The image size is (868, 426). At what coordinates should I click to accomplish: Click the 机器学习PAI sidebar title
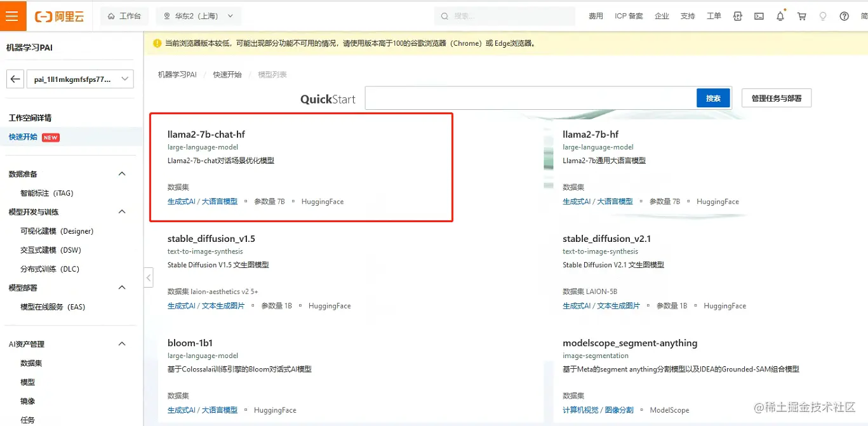coord(30,48)
